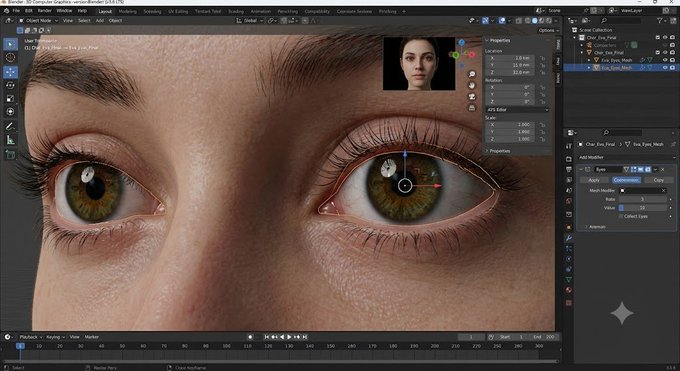Open the Global orientation dropdown
680x371 pixels.
(x=250, y=20)
